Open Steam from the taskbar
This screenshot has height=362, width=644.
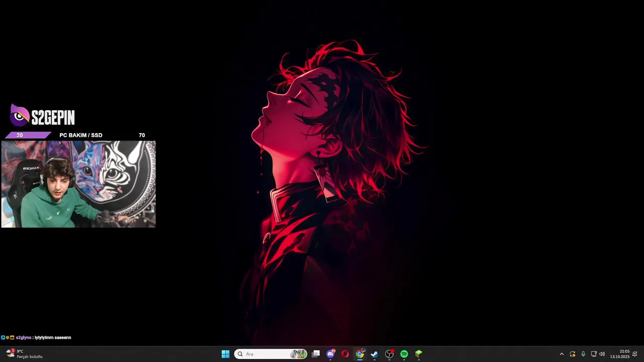[374, 354]
